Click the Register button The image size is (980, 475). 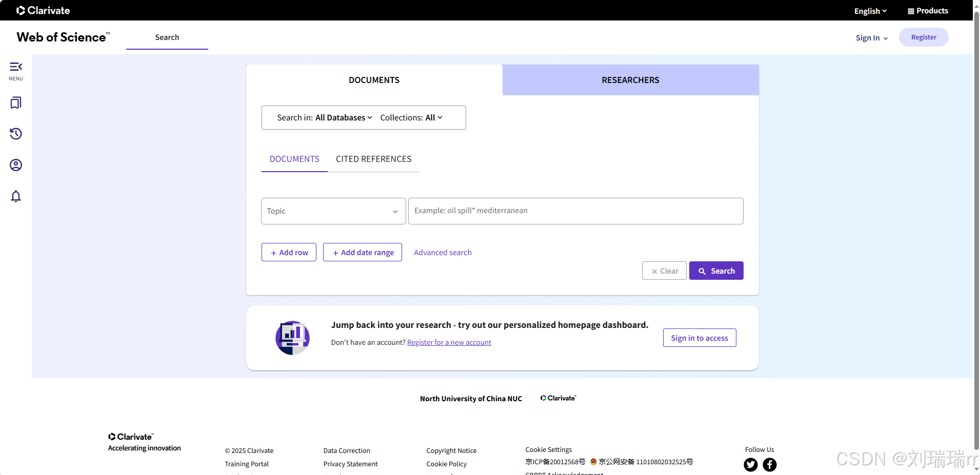(x=924, y=37)
